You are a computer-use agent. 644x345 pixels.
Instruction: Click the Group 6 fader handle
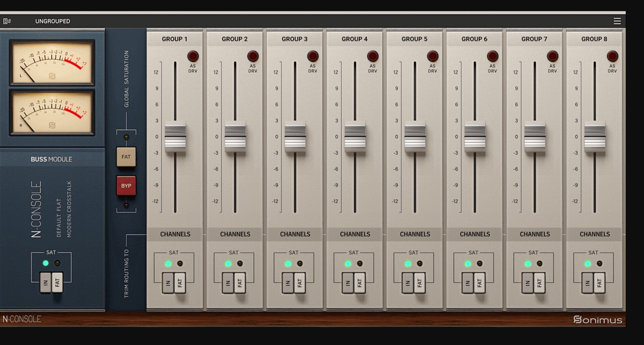(475, 137)
